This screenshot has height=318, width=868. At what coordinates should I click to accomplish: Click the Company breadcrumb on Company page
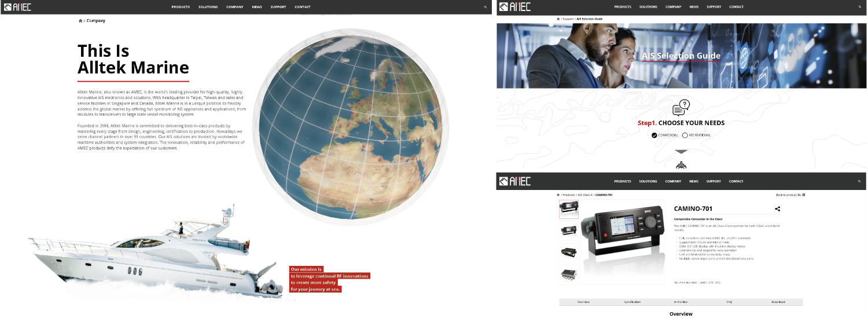pos(96,21)
